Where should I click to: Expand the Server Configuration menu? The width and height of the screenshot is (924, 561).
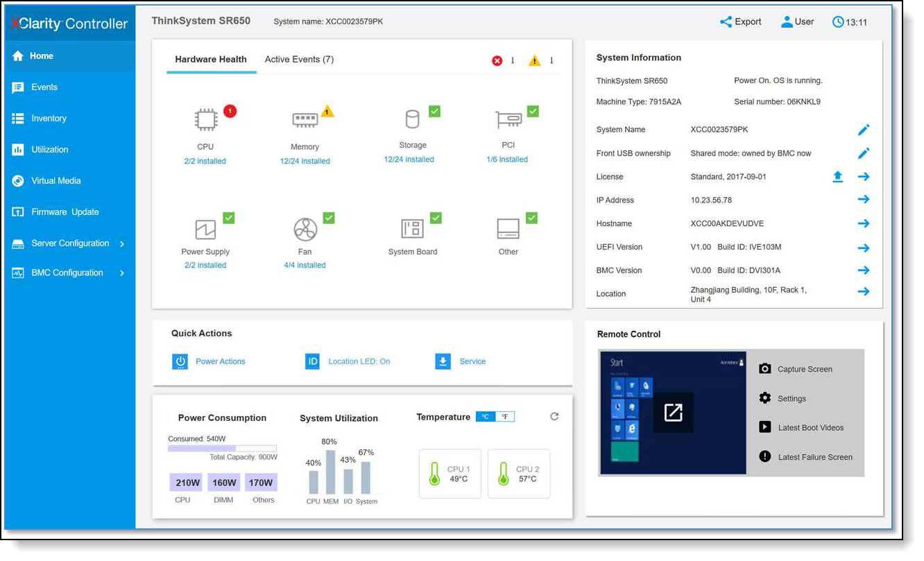coord(69,243)
